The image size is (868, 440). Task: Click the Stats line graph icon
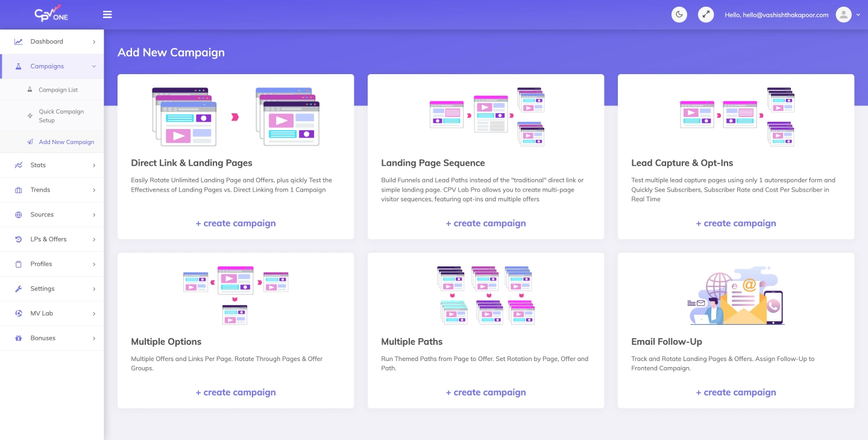click(x=19, y=165)
